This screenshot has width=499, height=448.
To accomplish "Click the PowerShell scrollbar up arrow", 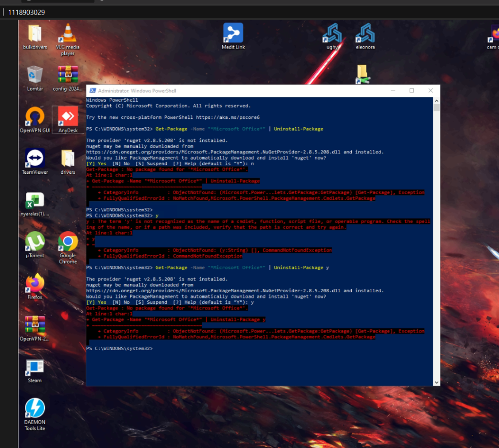I will point(437,100).
